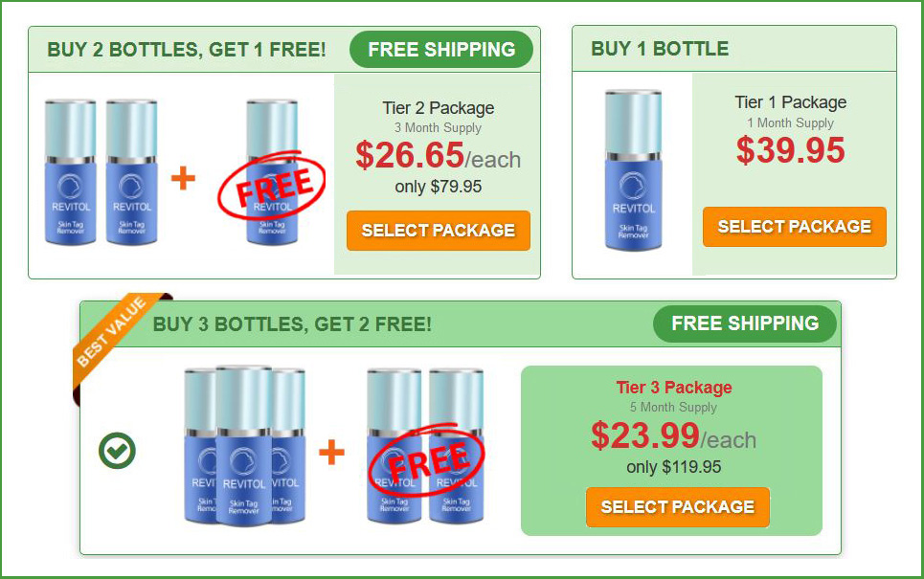Click Free Shipping badge on 2-bottle offer
This screenshot has height=579, width=924.
[441, 50]
